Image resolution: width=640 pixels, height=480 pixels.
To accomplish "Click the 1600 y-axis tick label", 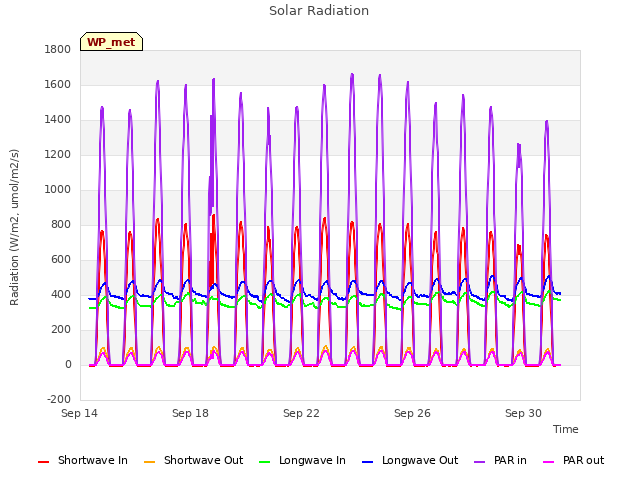I will click(58, 84).
